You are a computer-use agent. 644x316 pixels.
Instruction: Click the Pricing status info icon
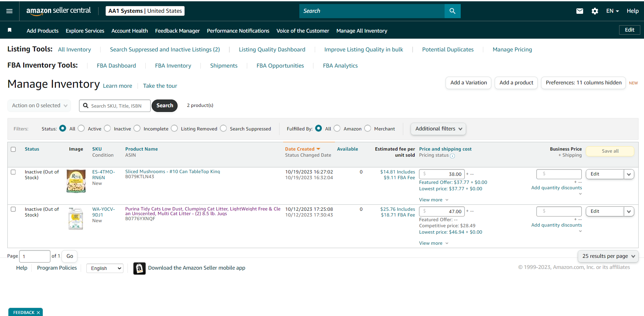(452, 156)
